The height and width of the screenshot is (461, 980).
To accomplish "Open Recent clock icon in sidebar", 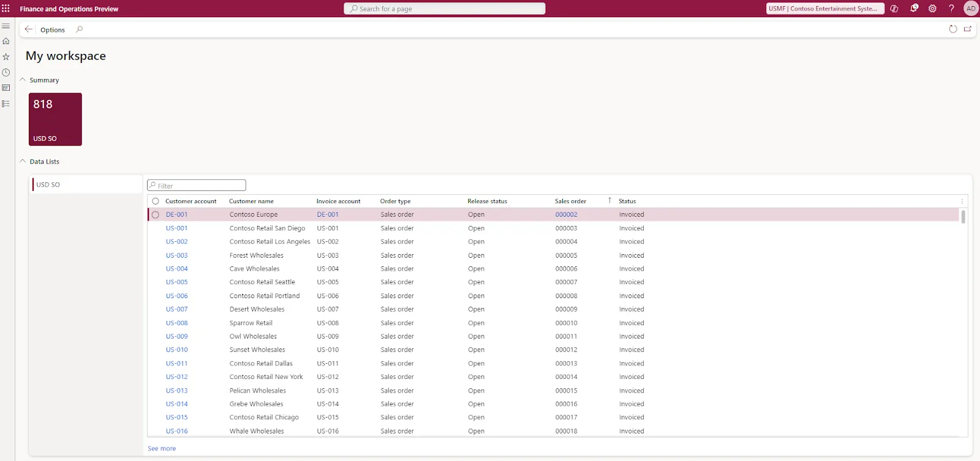I will [x=6, y=72].
